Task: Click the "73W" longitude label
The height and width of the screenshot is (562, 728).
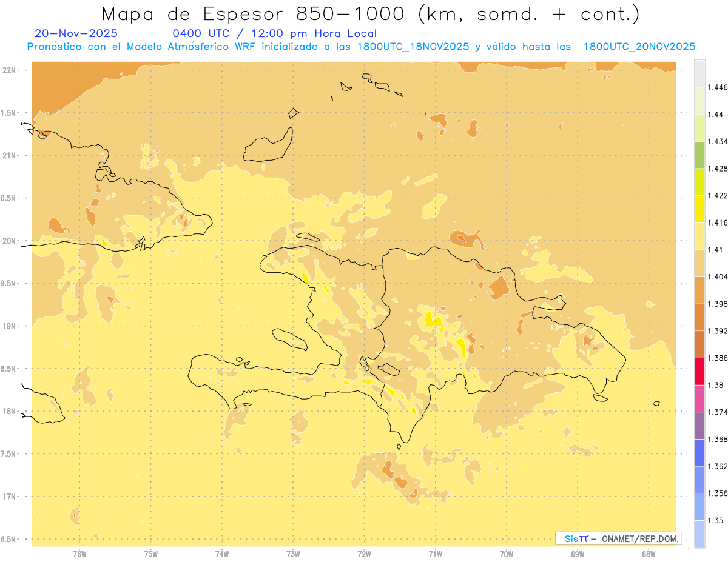Action: pos(293,554)
